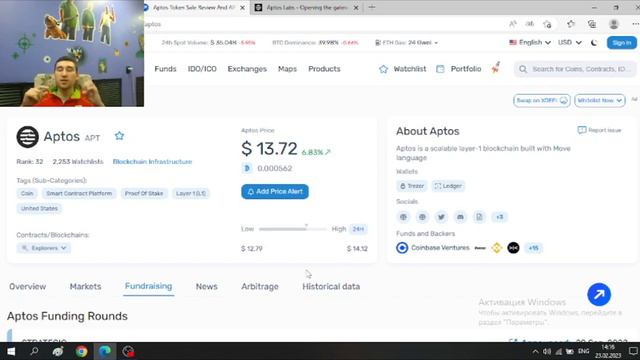
Task: Click Smart Contract Platform tag
Action: click(79, 193)
